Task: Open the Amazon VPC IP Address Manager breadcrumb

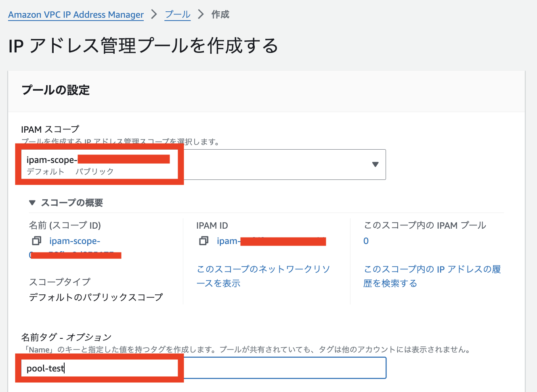Action: (x=76, y=15)
